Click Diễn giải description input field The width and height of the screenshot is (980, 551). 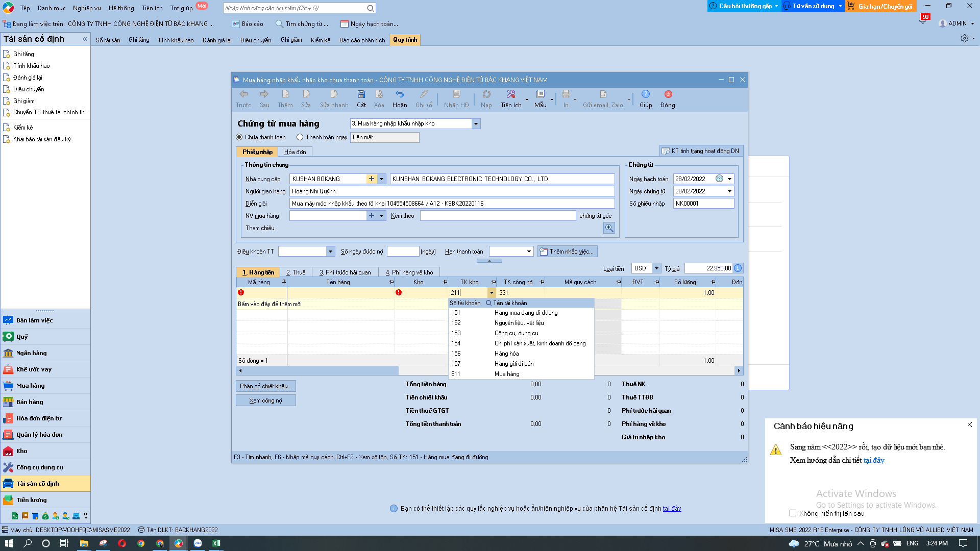[452, 204]
